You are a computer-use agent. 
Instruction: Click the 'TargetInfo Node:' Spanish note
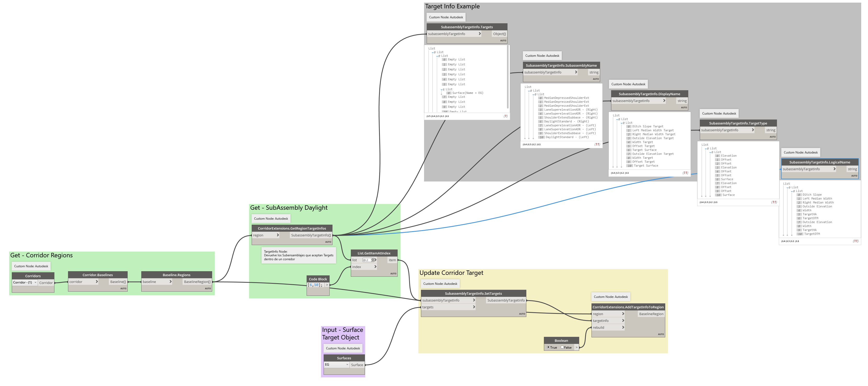[298, 255]
